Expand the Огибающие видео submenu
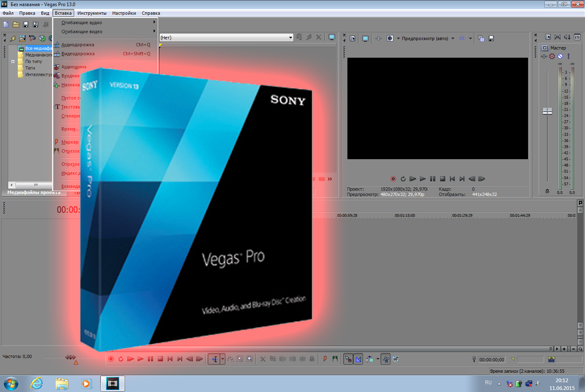This screenshot has width=585, height=392. pyautogui.click(x=105, y=32)
